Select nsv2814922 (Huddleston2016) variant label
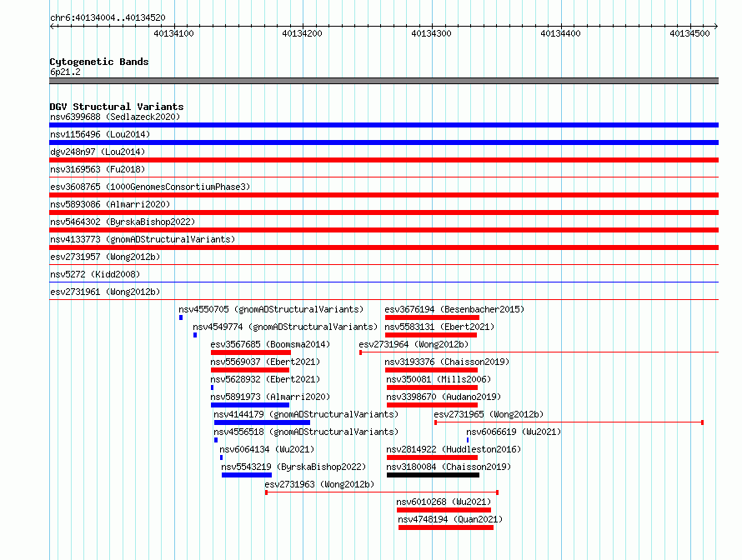The height and width of the screenshot is (560, 742). pos(454,449)
